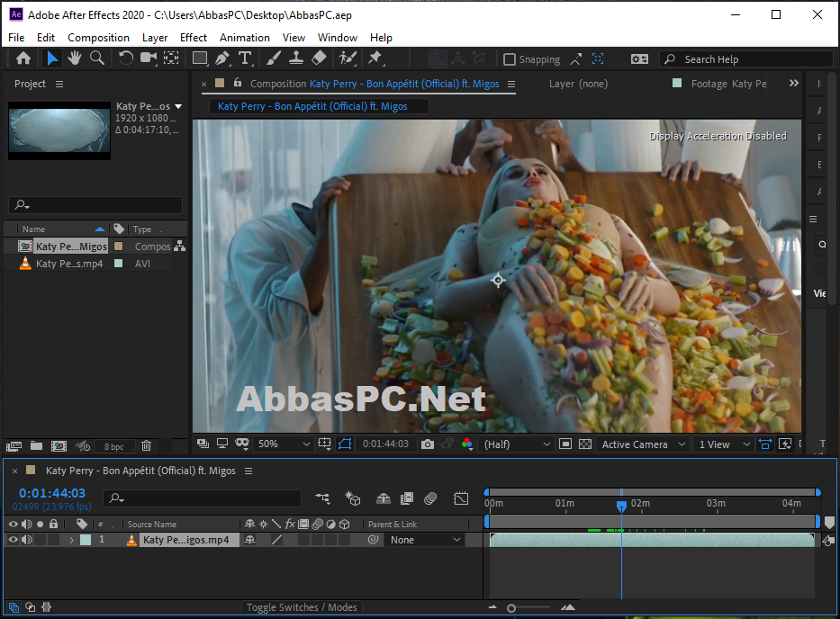The image size is (840, 619).
Task: Select the Eraser tool
Action: (x=319, y=58)
